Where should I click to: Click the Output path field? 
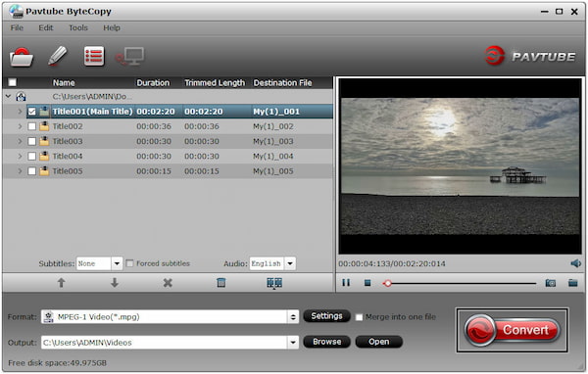165,342
